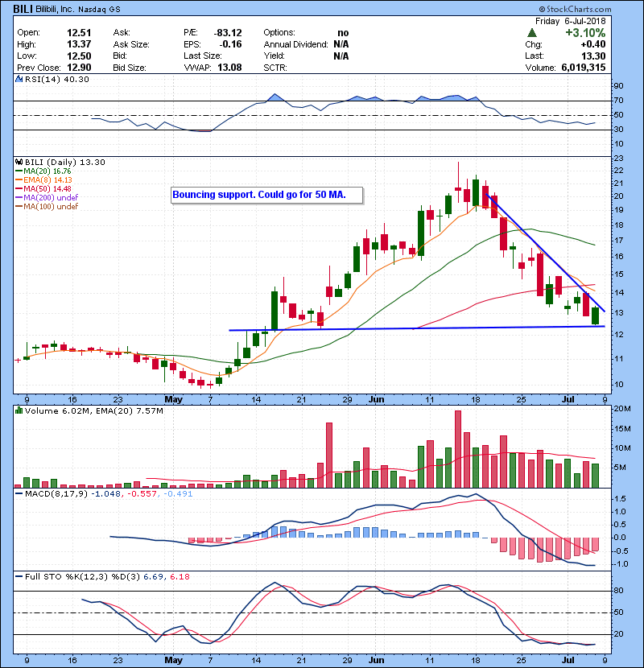Click the VWAP value 13.08
Screen dimensions: 644x668
[229, 68]
